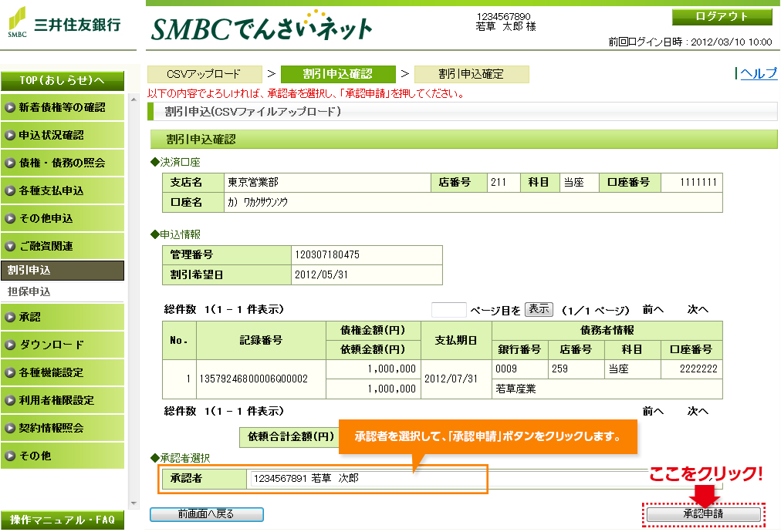Click 支店名 value 東京営業部
Screen dimensions: 781x532
(x=253, y=183)
